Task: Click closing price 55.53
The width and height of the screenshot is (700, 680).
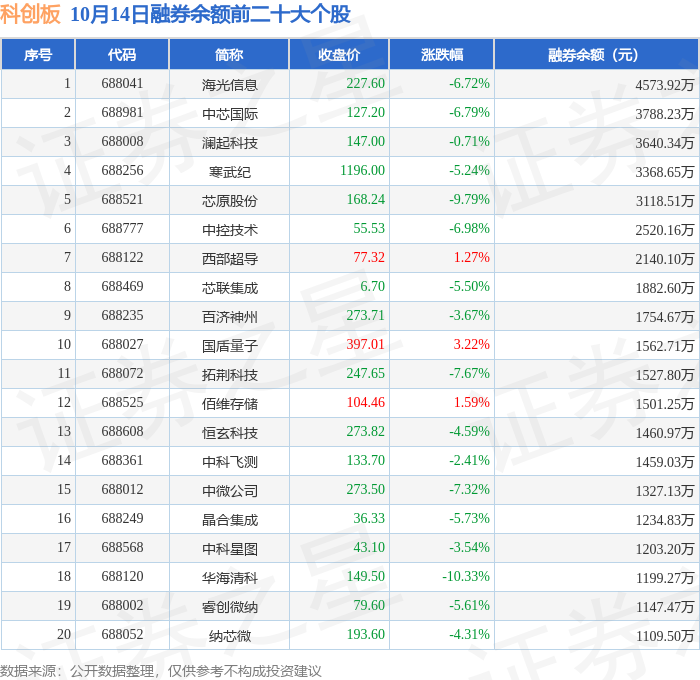Action: point(369,229)
